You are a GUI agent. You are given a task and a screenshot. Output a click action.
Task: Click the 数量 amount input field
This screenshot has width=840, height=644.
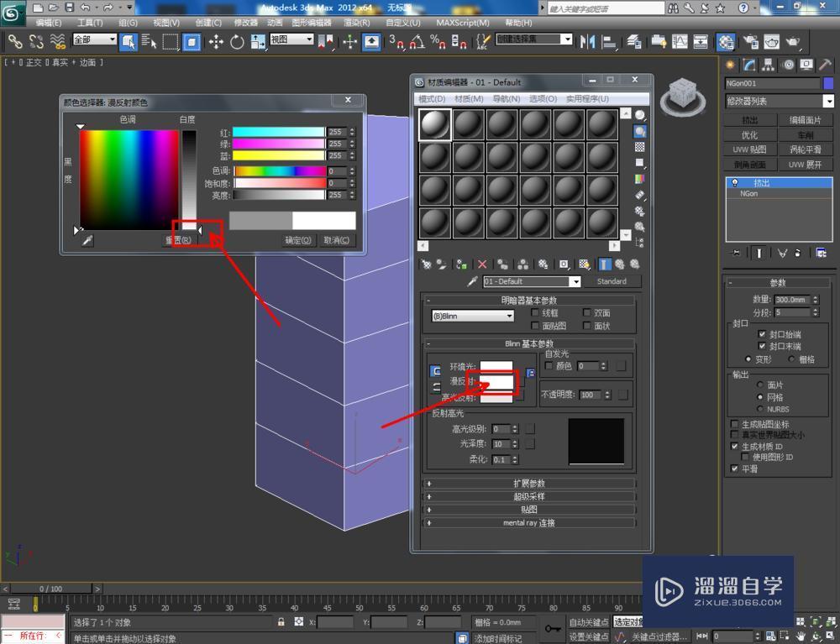[x=793, y=300]
